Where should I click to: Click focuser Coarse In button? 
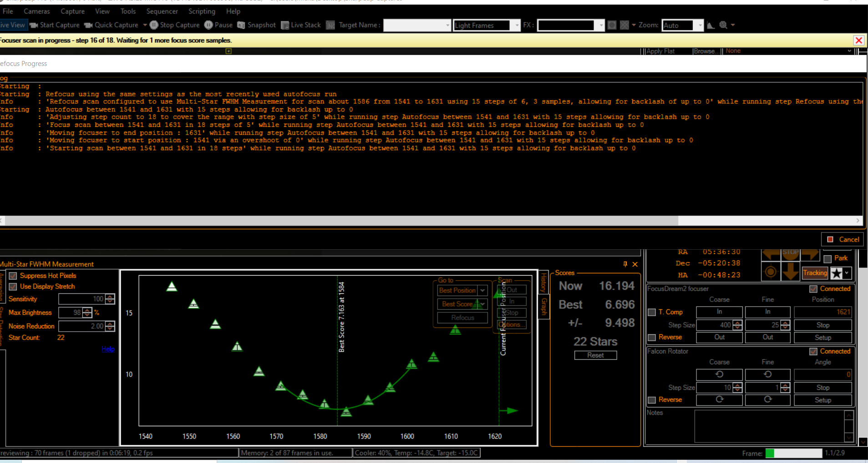click(x=719, y=312)
